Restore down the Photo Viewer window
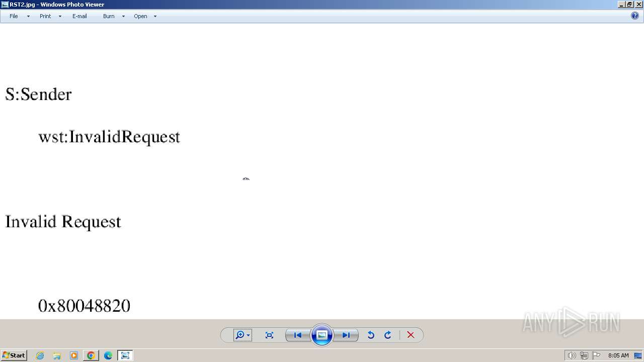The height and width of the screenshot is (362, 644). (x=629, y=5)
